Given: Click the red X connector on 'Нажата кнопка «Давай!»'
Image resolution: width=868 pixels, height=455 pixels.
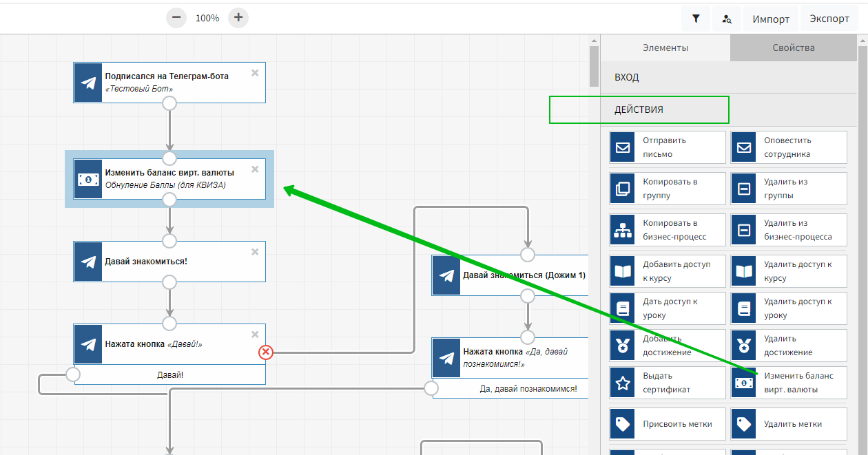Looking at the screenshot, I should (266, 352).
